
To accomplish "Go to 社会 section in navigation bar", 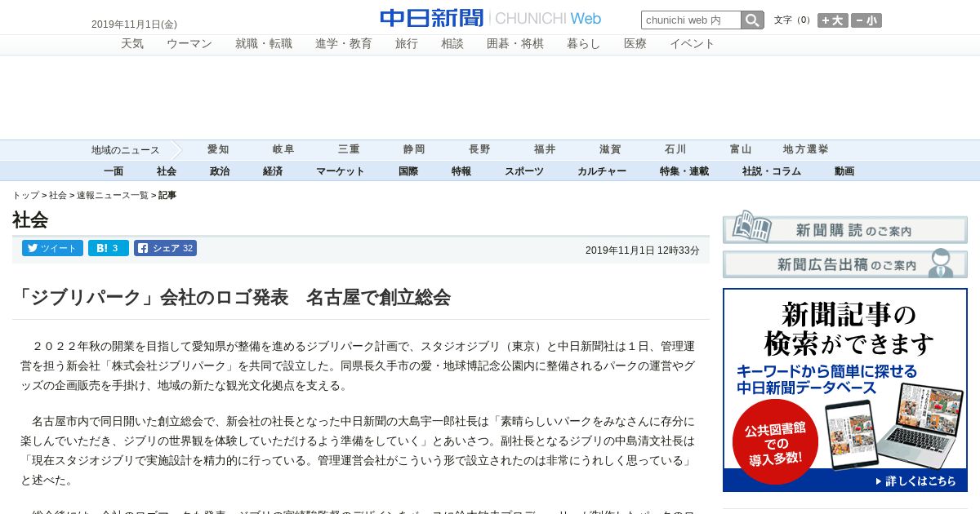I will tap(167, 171).
